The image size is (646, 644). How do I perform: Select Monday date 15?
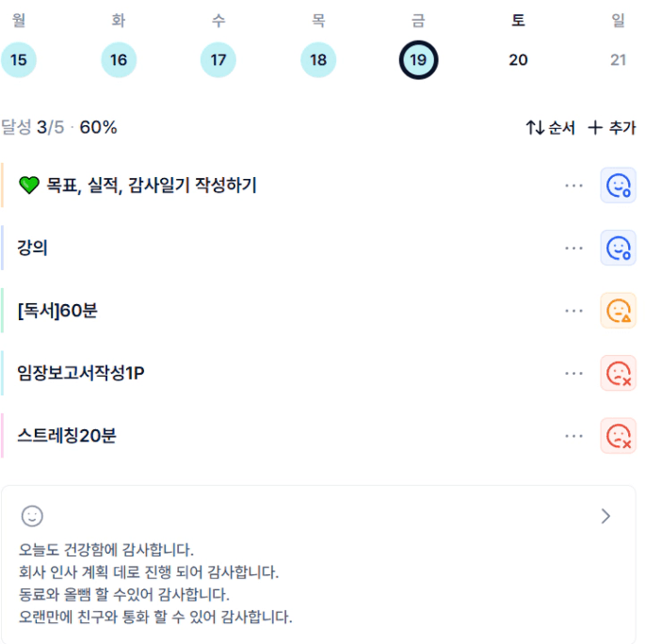pyautogui.click(x=19, y=60)
